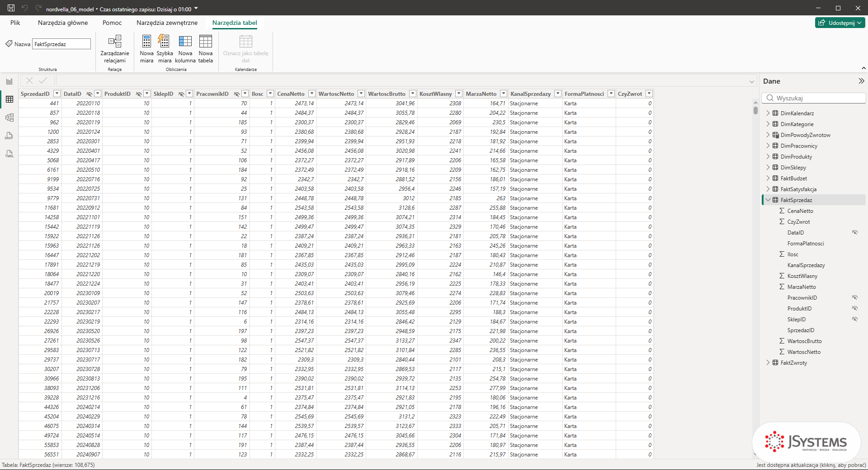
Task: Toggle hidden state of PracownikID field
Action: coord(855,297)
